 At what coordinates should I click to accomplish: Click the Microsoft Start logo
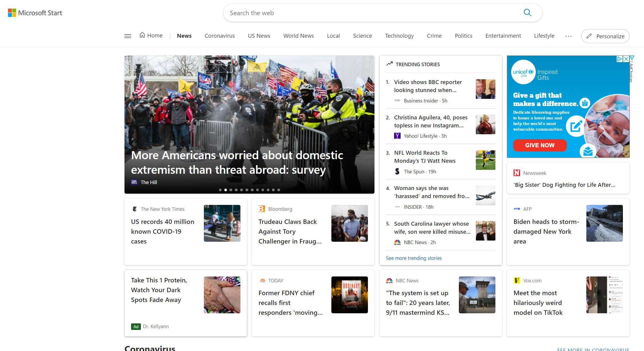(x=36, y=13)
